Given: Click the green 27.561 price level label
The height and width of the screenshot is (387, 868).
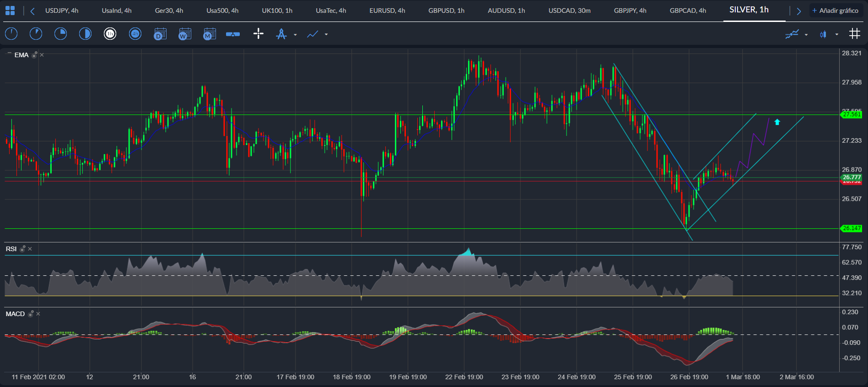Looking at the screenshot, I should (x=852, y=114).
